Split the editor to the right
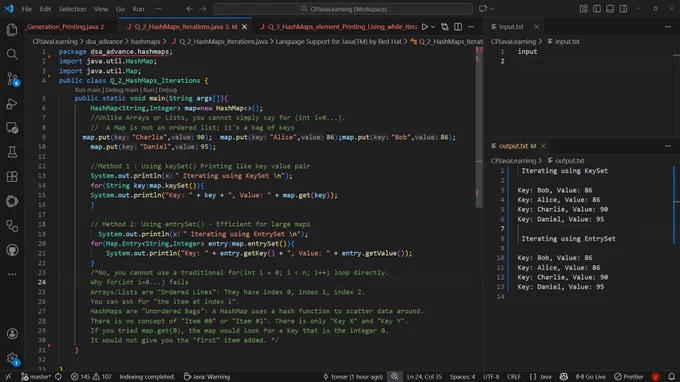Viewport: 680px width, 382px height. click(x=458, y=27)
